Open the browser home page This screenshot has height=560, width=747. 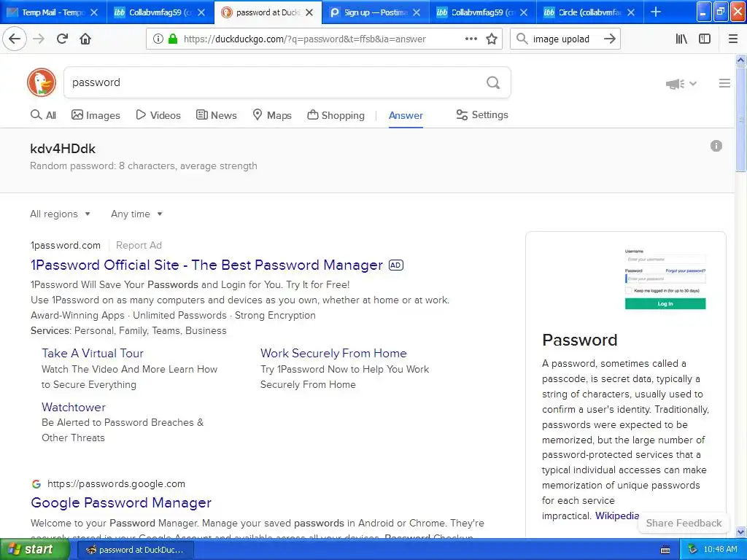[85, 39]
